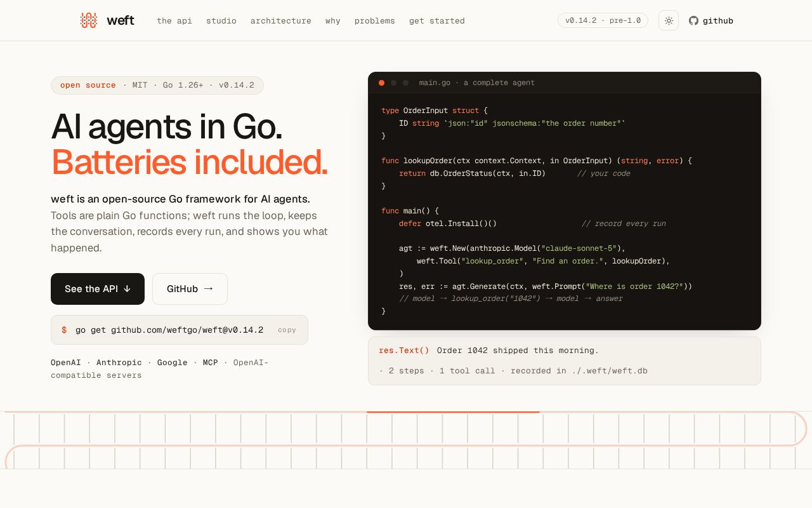Click the 'weft' wordmark in header

pos(121,20)
